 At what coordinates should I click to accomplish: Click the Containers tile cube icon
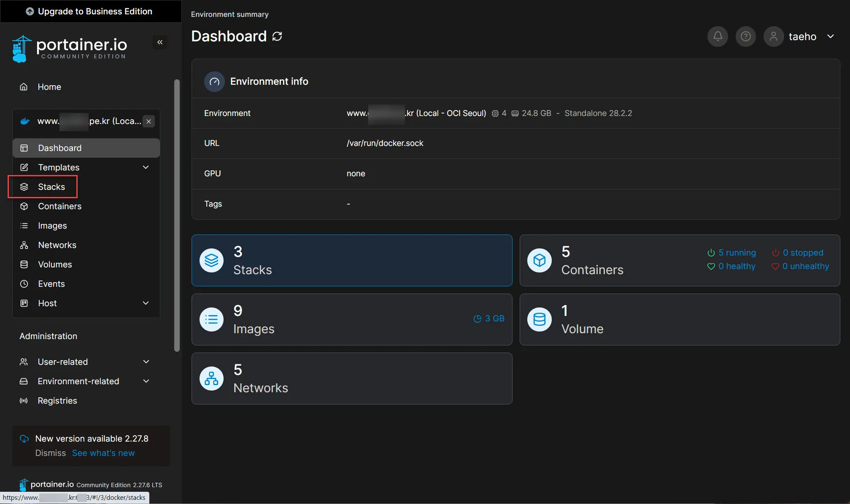(x=539, y=261)
